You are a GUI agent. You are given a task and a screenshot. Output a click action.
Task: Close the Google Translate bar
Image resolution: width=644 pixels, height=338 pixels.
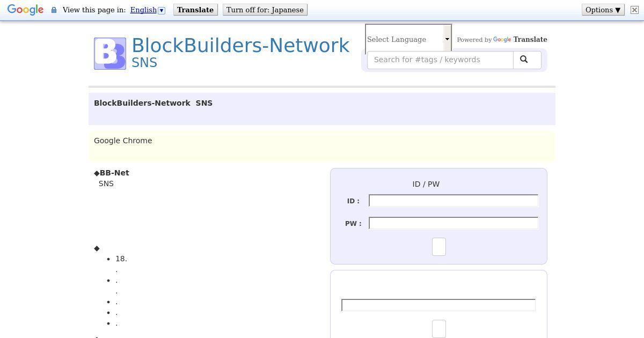tap(634, 10)
